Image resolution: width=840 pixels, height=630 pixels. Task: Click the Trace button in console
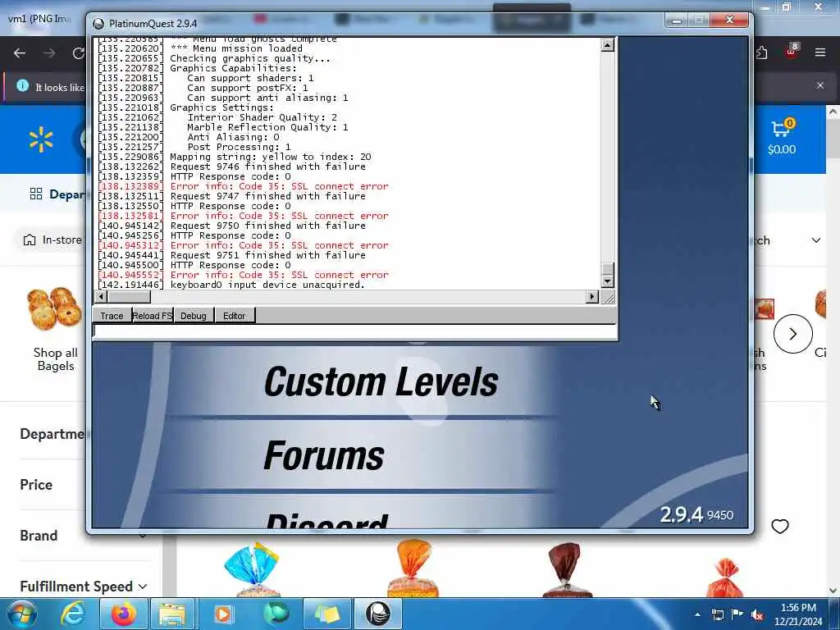tap(112, 316)
